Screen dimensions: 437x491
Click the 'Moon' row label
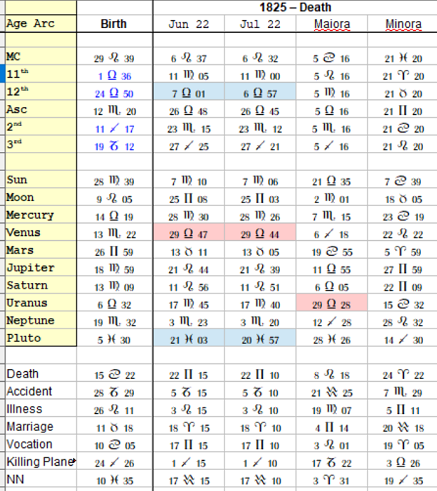click(x=20, y=197)
